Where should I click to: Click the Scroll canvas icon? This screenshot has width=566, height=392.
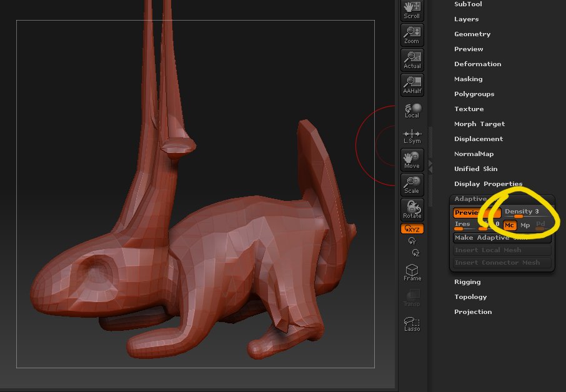click(412, 10)
